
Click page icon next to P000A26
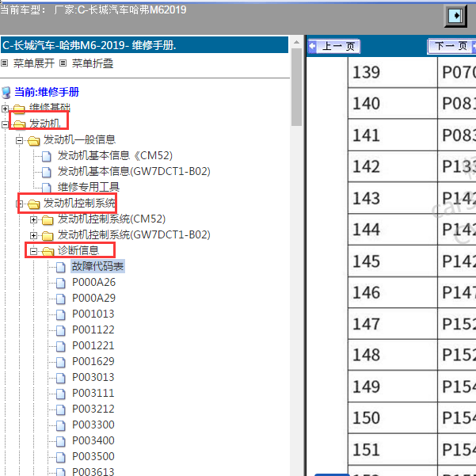[x=61, y=283]
